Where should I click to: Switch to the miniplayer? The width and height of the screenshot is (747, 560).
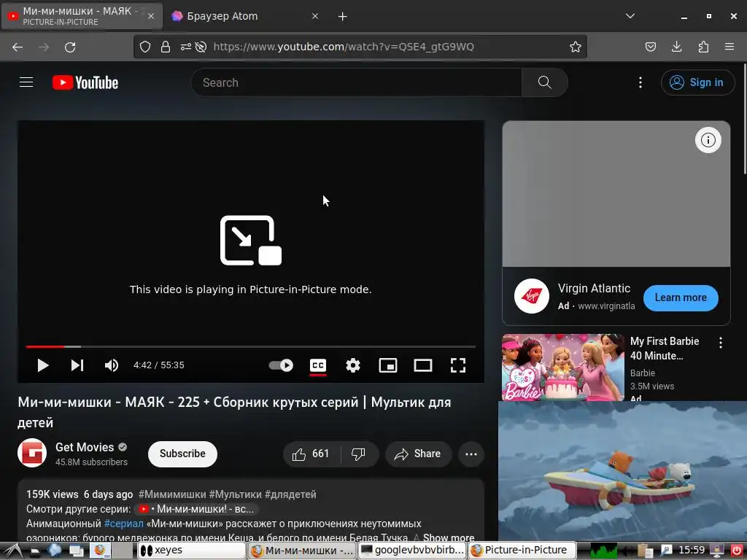point(388,365)
